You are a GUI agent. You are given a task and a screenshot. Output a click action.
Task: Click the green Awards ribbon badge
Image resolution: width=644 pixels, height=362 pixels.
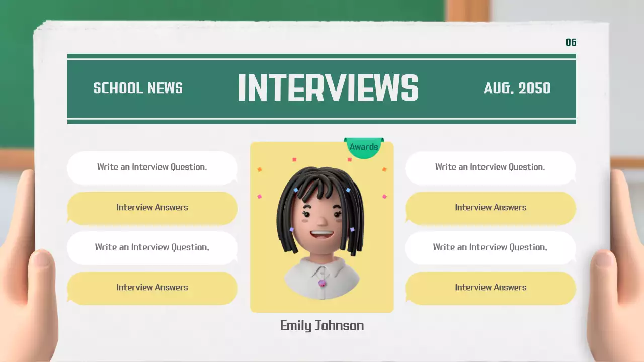coord(363,147)
